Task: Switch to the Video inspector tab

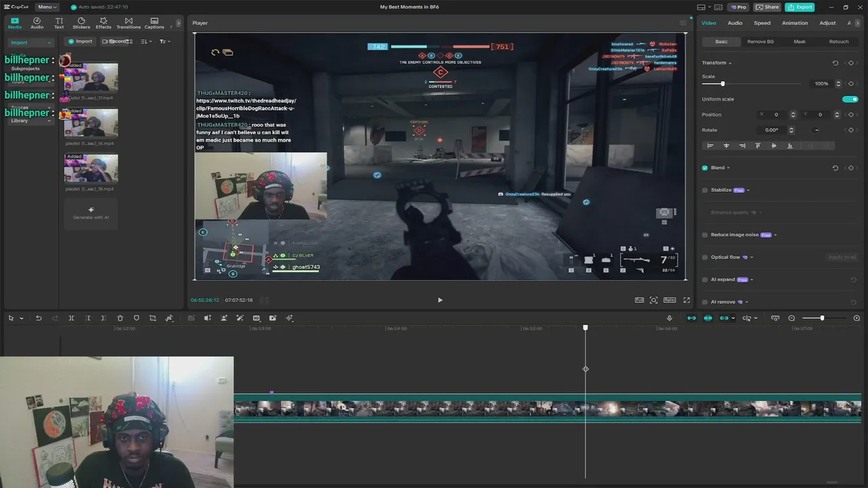Action: click(709, 23)
